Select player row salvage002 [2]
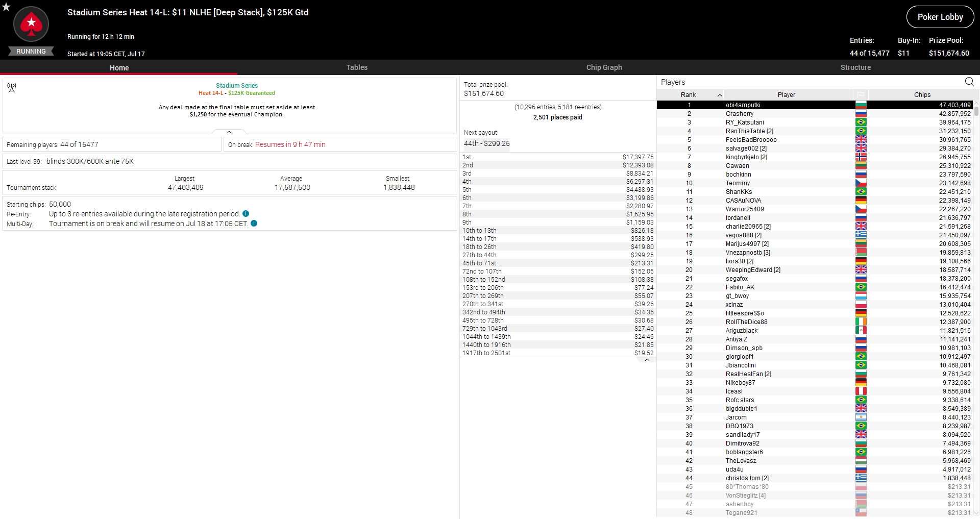980x519 pixels. (815, 149)
